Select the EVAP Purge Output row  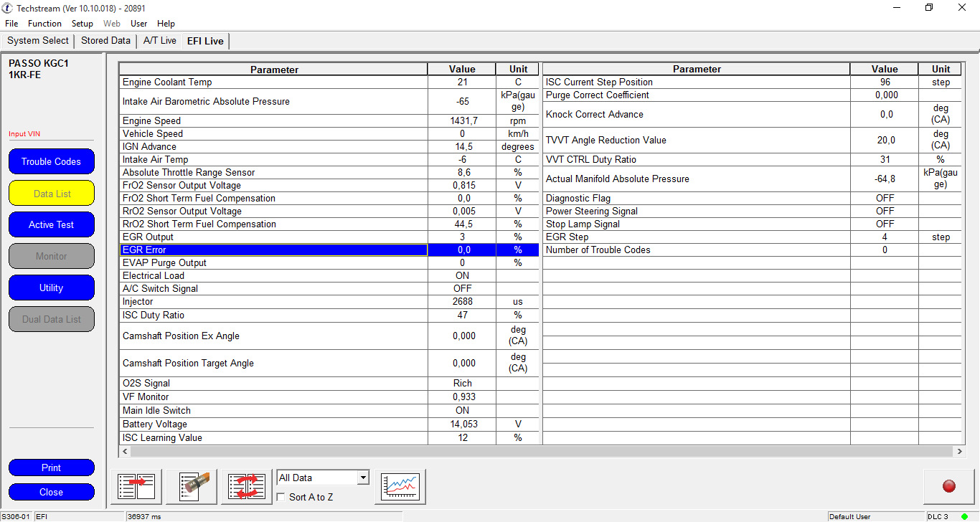[x=329, y=263]
